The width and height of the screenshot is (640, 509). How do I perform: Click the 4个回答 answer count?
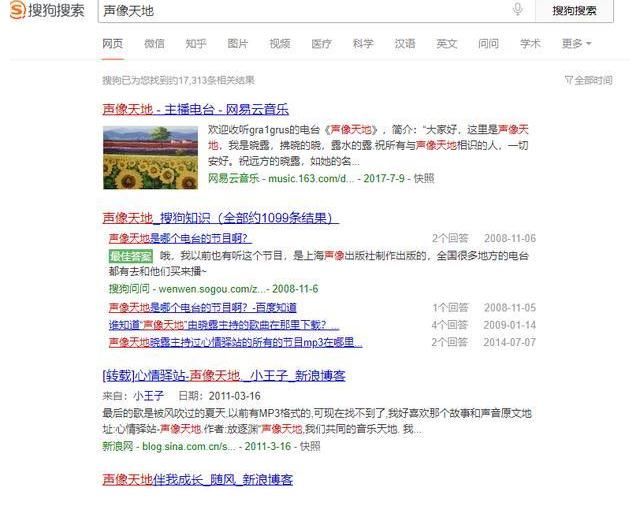(450, 325)
